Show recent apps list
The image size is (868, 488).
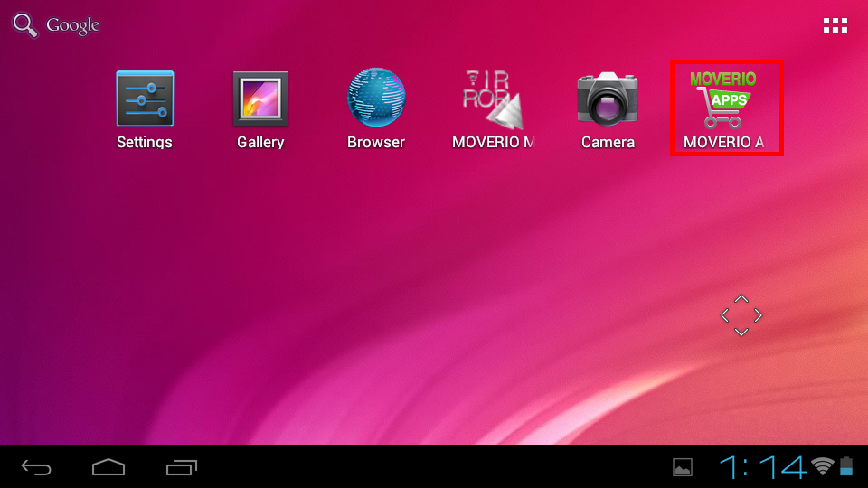point(182,467)
